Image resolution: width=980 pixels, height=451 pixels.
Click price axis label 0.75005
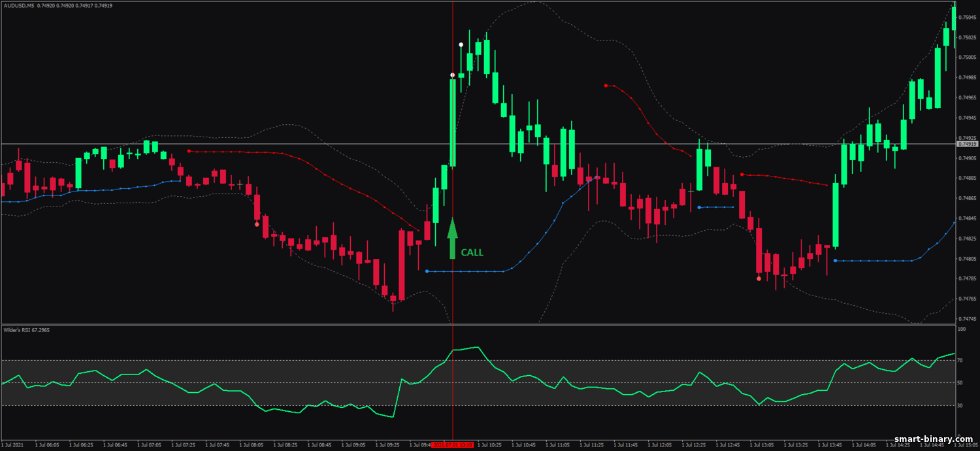968,57
